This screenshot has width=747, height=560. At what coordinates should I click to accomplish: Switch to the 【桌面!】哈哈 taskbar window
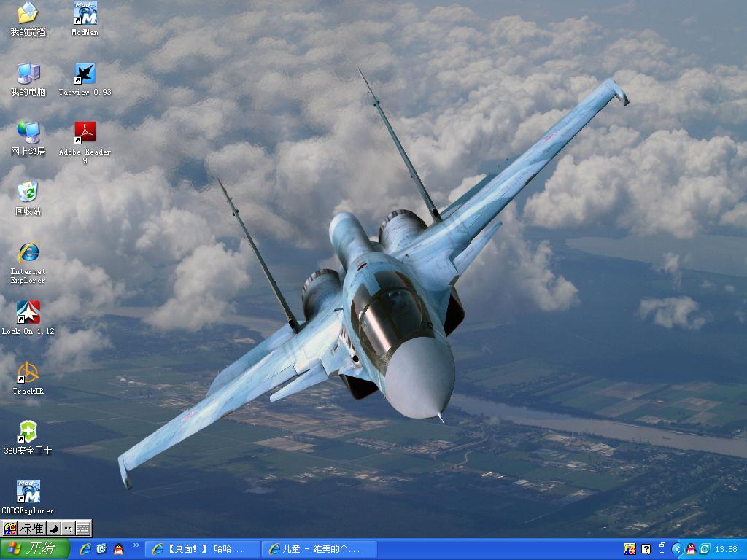coord(203,549)
